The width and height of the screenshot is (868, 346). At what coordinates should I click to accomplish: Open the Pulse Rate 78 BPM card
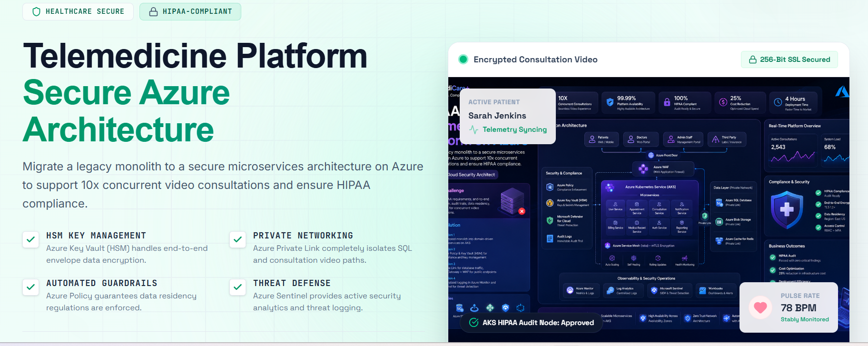789,307
